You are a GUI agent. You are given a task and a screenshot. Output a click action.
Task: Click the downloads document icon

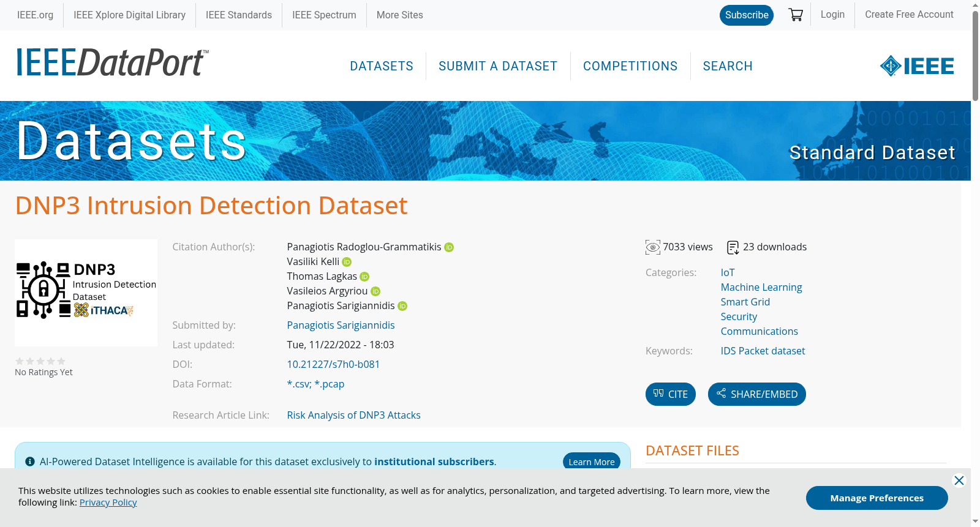coord(733,247)
